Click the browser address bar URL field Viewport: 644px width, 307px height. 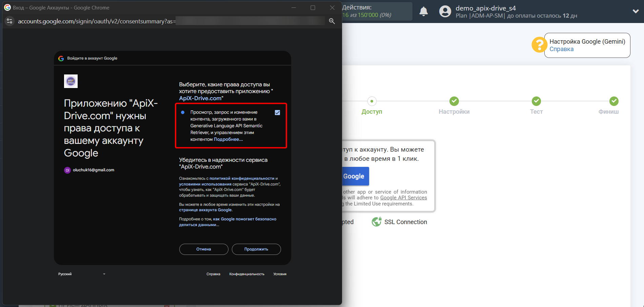[136, 21]
